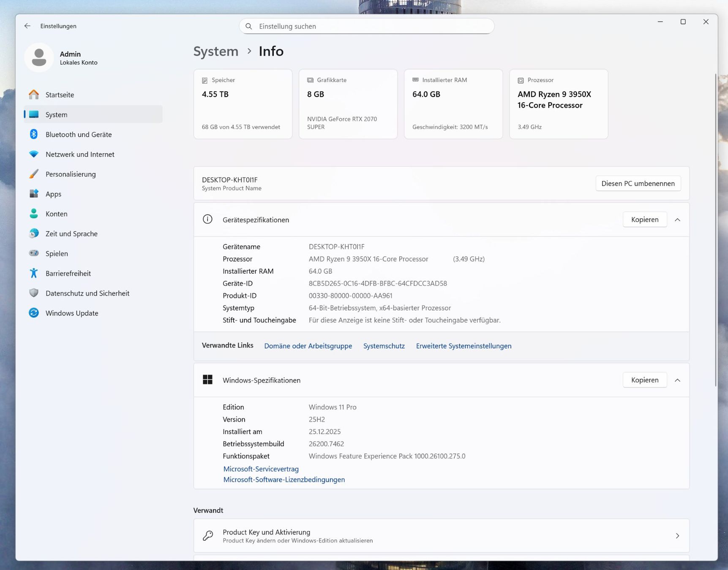Click Produkt-ID value 00330-80000-00000-AA961
The width and height of the screenshot is (728, 570).
point(350,296)
